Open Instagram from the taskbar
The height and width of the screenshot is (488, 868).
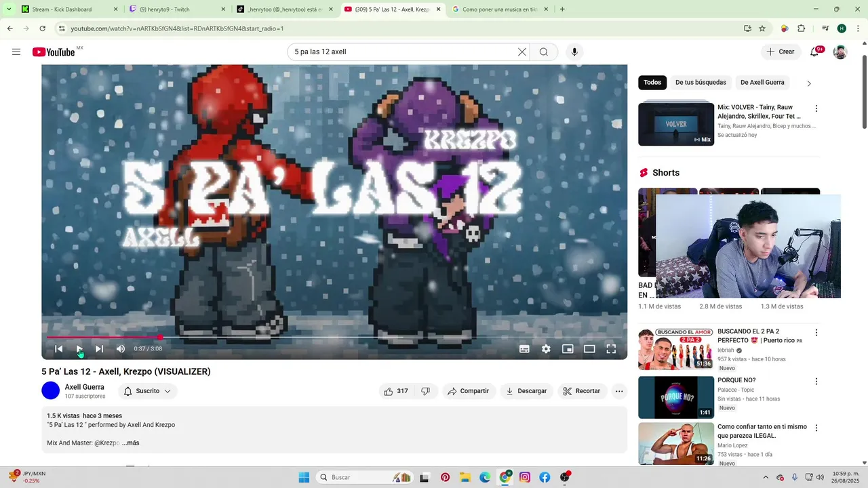(525, 477)
